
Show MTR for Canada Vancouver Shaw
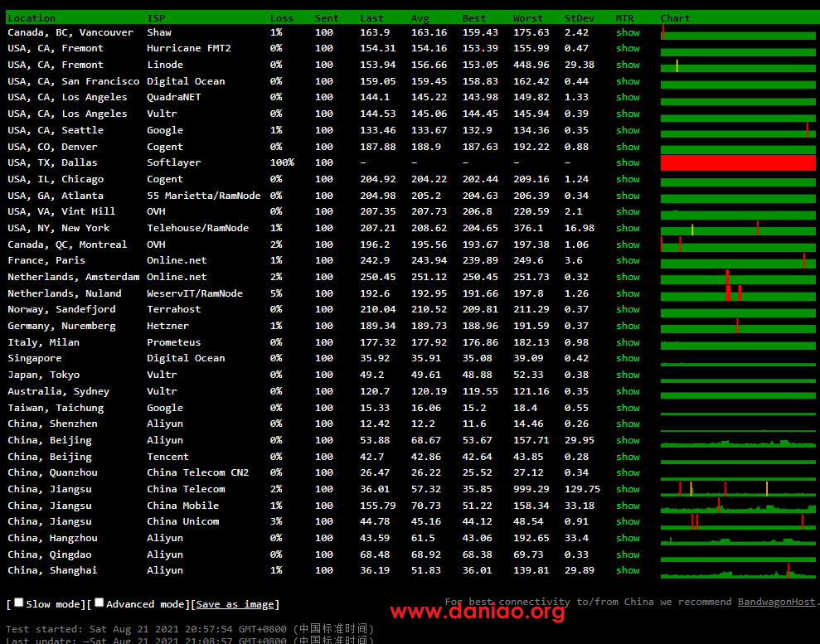(628, 32)
